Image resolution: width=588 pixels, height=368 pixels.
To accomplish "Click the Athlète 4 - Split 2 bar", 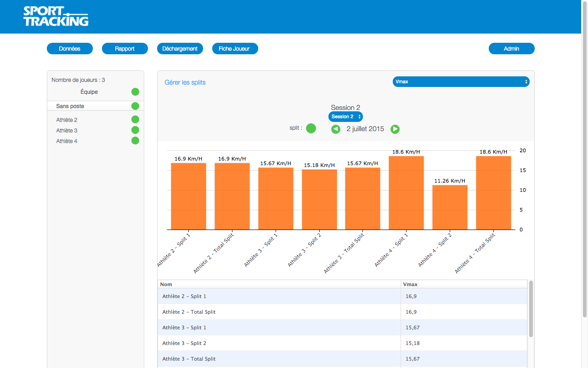I will (450, 207).
